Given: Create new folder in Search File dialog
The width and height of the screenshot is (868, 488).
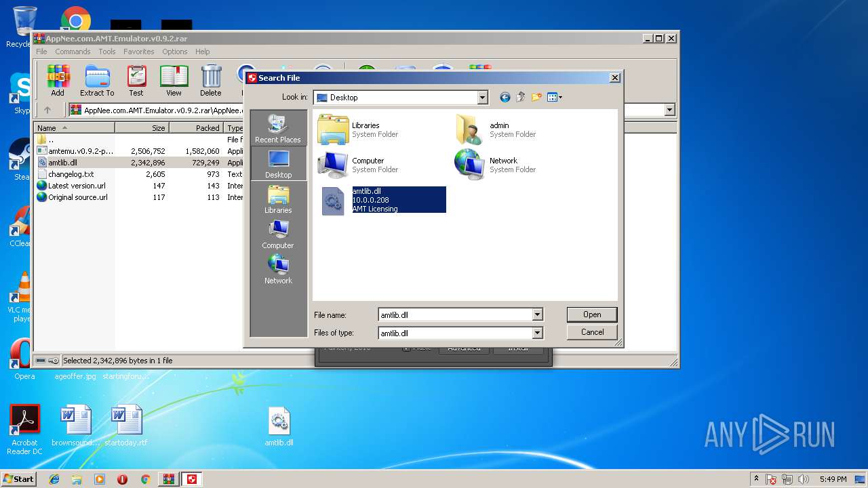Looking at the screenshot, I should coord(536,98).
